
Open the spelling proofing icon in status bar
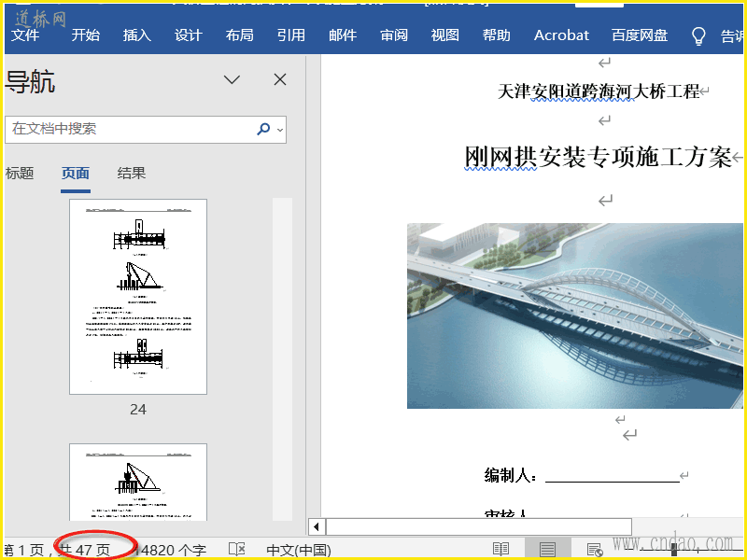tap(237, 550)
